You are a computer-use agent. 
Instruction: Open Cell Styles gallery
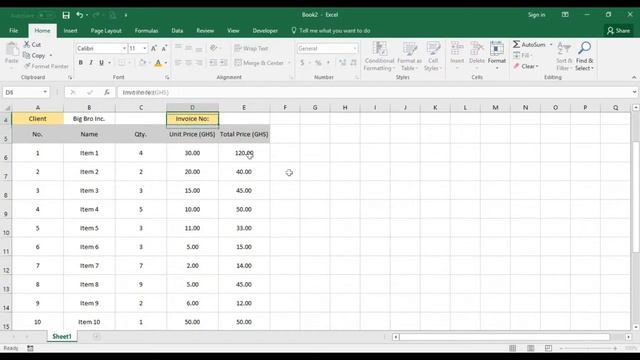coord(433,56)
